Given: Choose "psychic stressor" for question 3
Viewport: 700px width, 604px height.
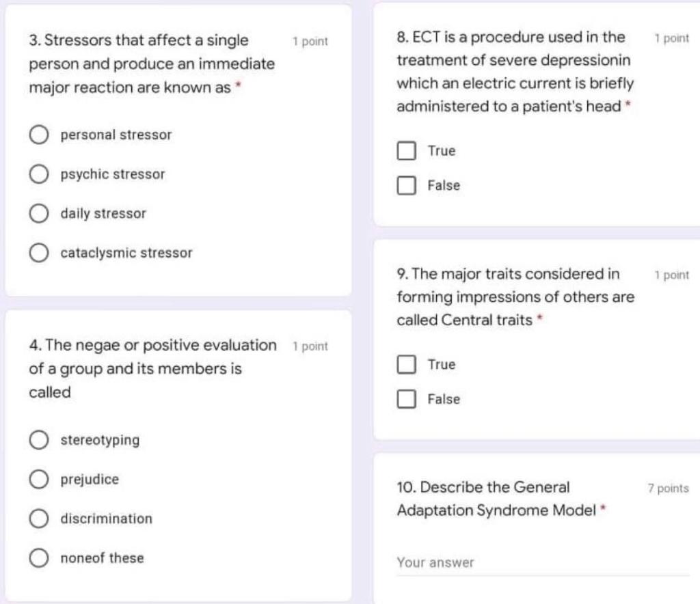Looking at the screenshot, I should pyautogui.click(x=39, y=174).
